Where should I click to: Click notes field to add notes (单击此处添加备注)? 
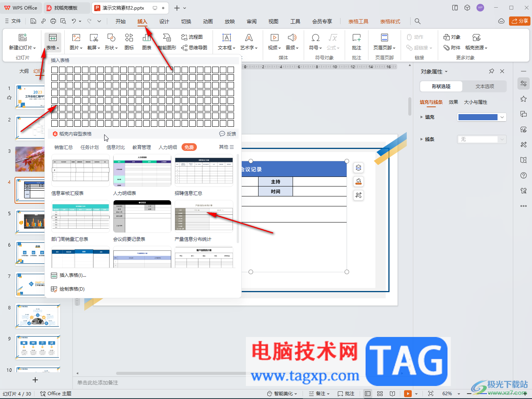pyautogui.click(x=98, y=383)
